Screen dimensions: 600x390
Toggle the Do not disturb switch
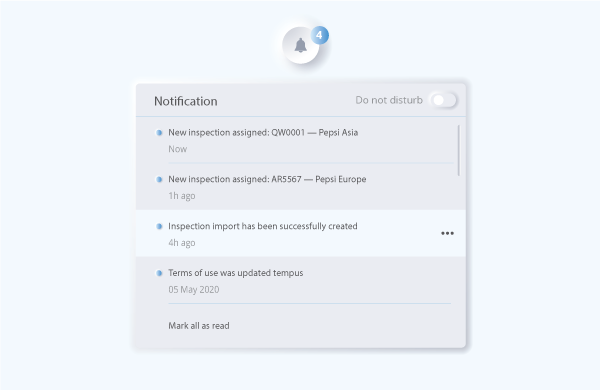(443, 100)
